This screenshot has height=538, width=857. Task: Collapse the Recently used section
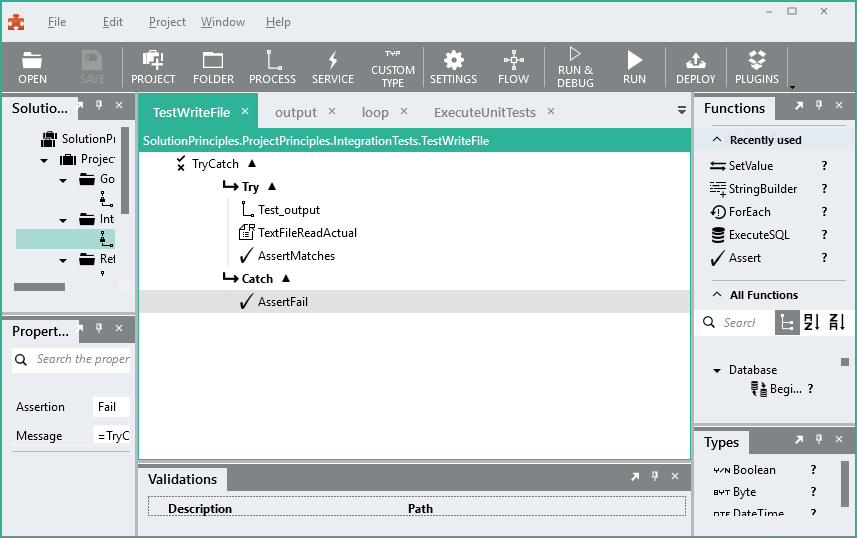[x=717, y=140]
